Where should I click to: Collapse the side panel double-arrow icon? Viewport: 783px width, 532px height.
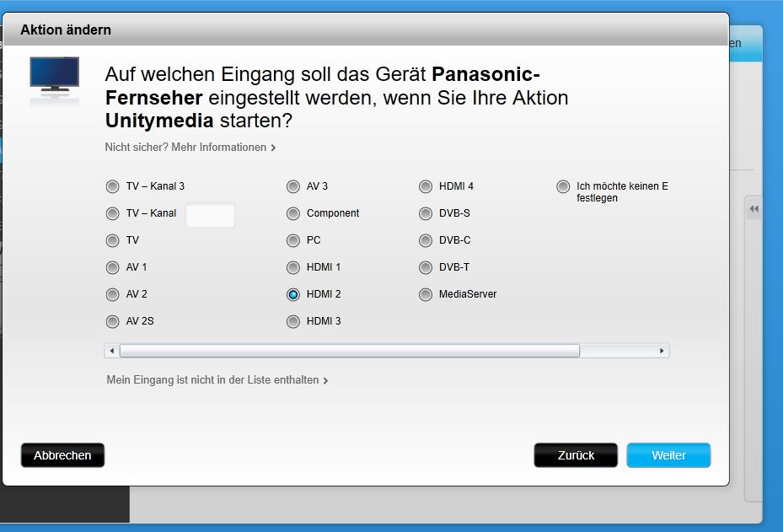[754, 209]
